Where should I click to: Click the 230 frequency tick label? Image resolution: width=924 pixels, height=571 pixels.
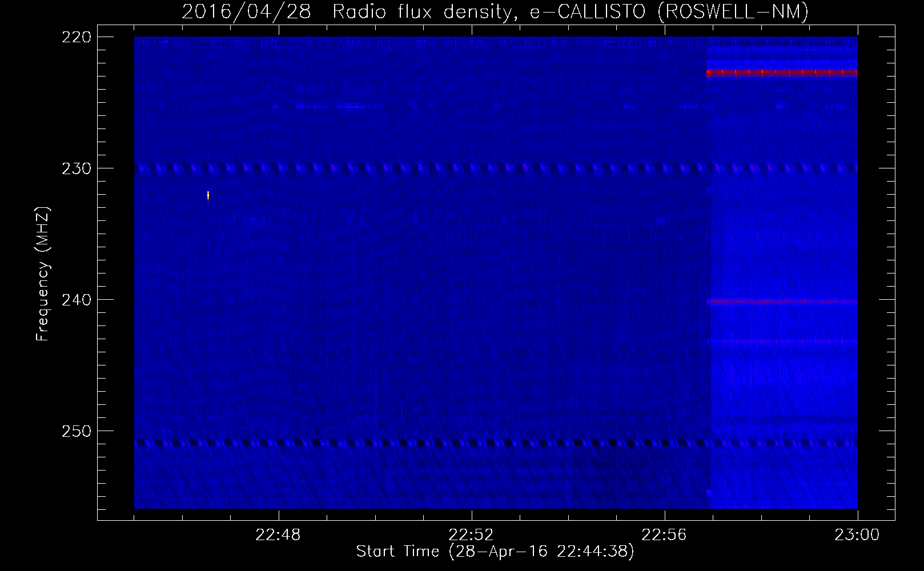77,168
